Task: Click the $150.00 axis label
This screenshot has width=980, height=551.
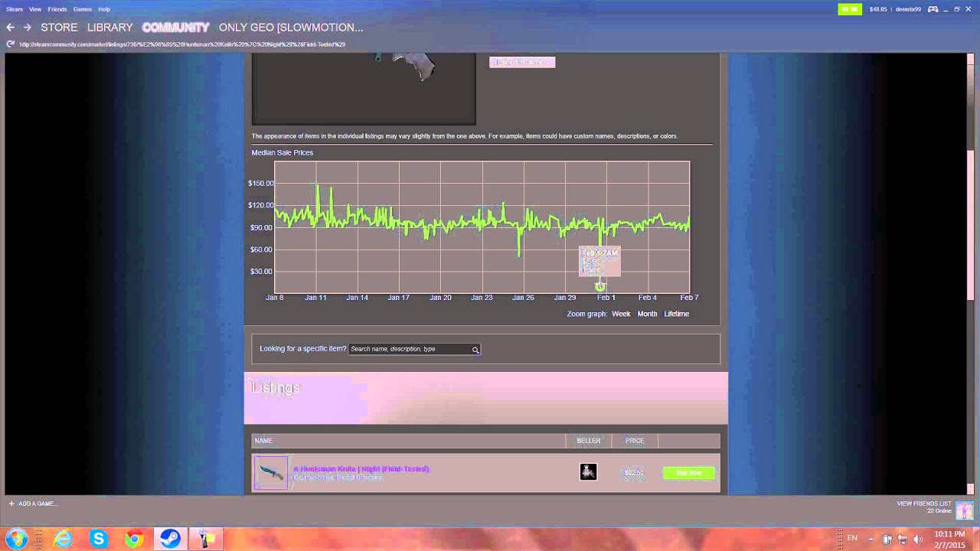Action: coord(261,184)
